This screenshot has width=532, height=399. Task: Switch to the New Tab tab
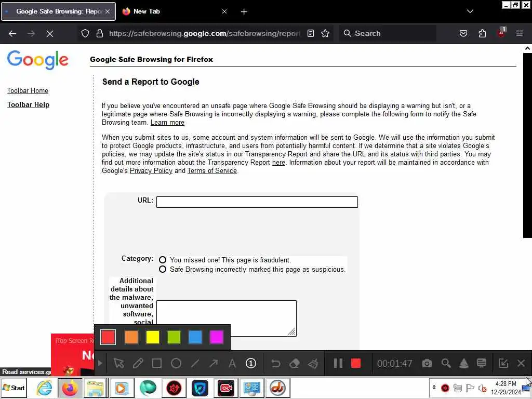point(147,11)
